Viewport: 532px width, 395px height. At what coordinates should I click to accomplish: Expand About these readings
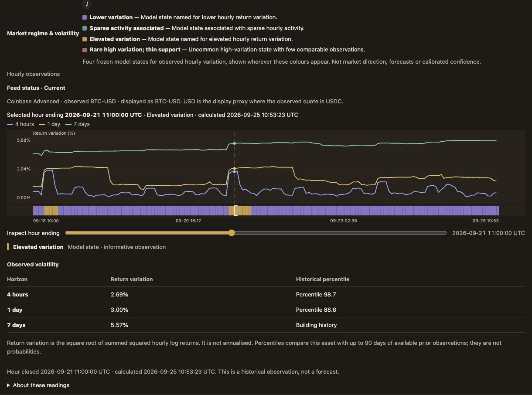point(38,385)
